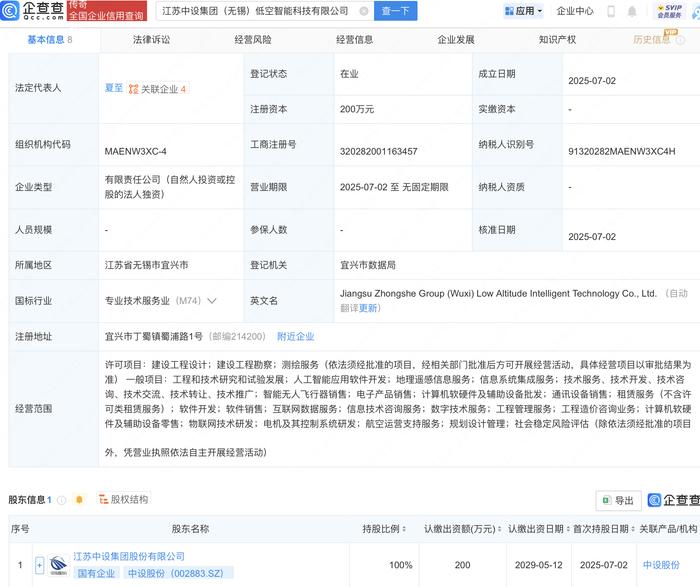Click the 江苏省无锡市宜兴市 region text

pos(146,265)
